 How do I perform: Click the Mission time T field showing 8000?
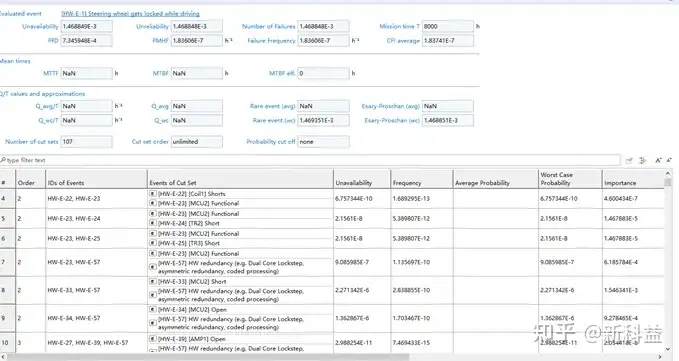pyautogui.click(x=447, y=26)
